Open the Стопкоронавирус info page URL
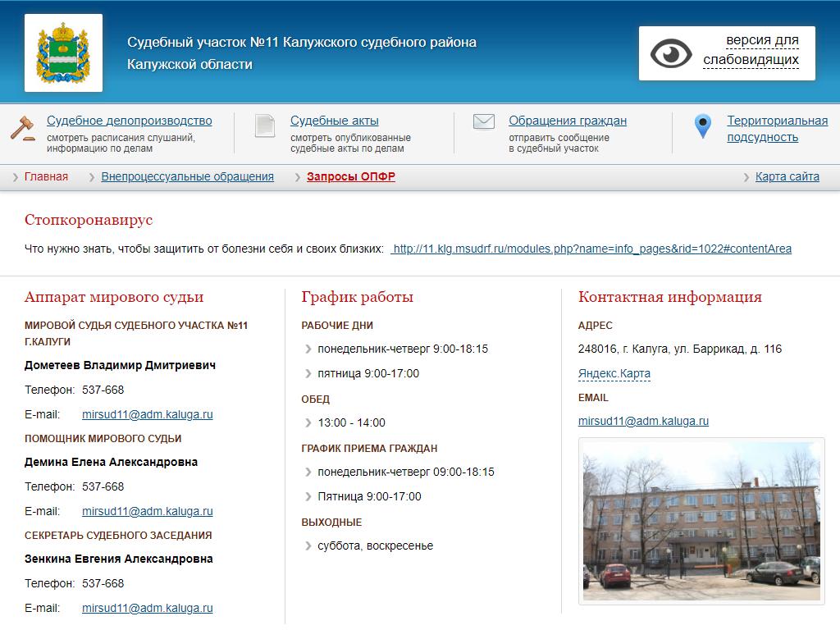Image resolution: width=840 pixels, height=630 pixels. [591, 249]
